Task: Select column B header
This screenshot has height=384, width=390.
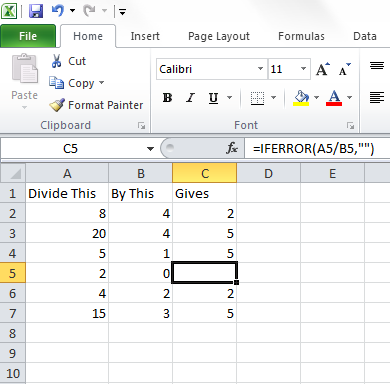Action: click(141, 173)
